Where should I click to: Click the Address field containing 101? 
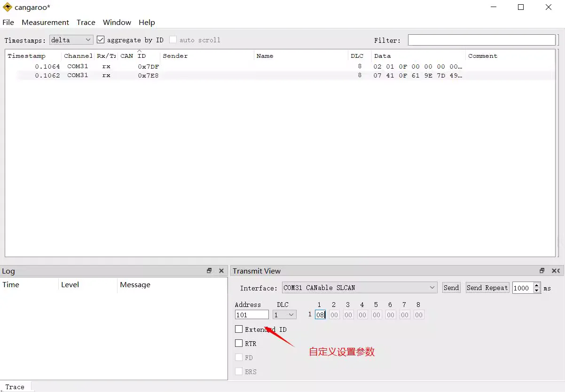252,314
